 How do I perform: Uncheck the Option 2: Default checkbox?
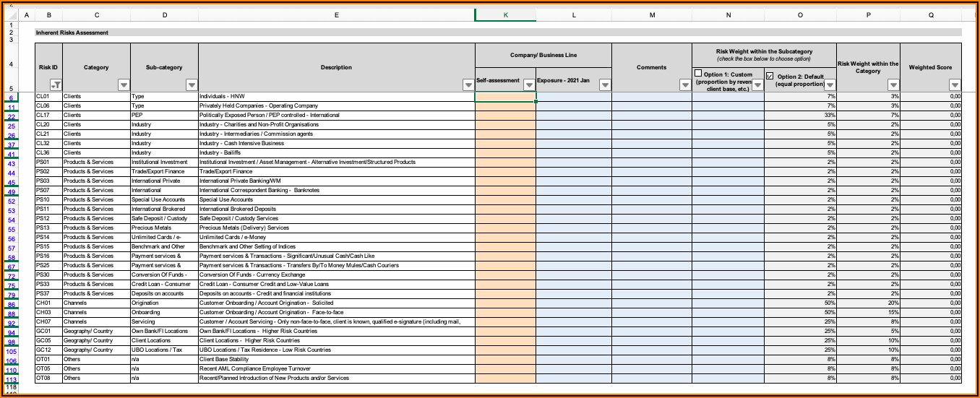coord(770,75)
